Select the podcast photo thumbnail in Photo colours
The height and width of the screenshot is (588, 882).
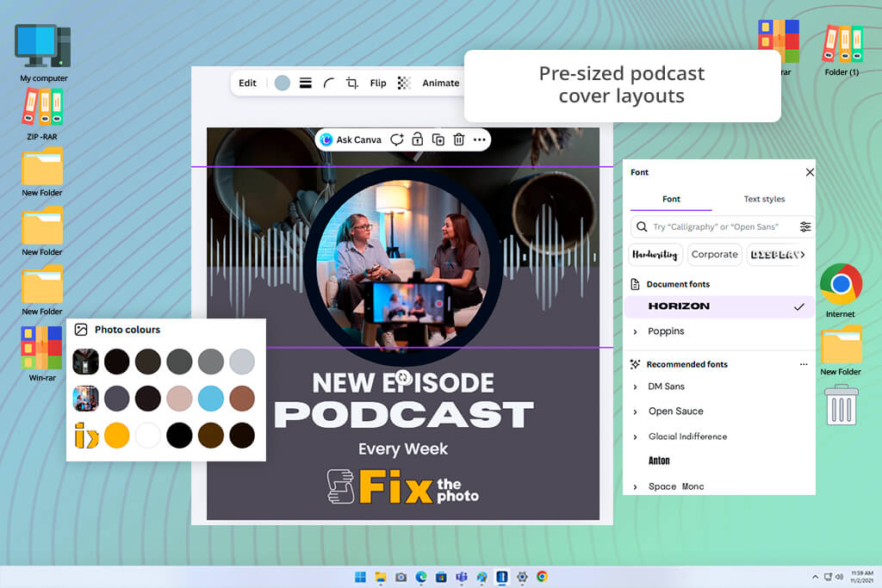(85, 399)
